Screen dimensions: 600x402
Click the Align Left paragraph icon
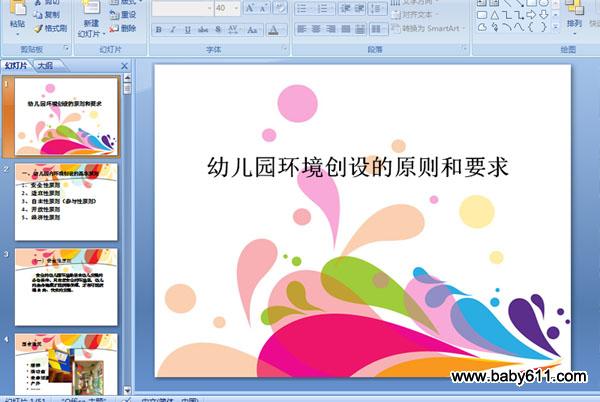pos(302,29)
